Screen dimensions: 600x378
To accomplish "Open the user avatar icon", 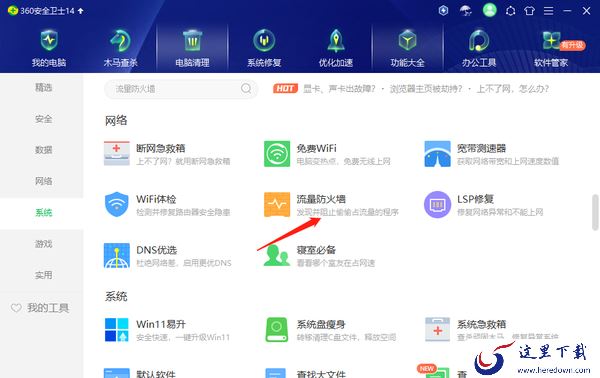I will [x=489, y=10].
